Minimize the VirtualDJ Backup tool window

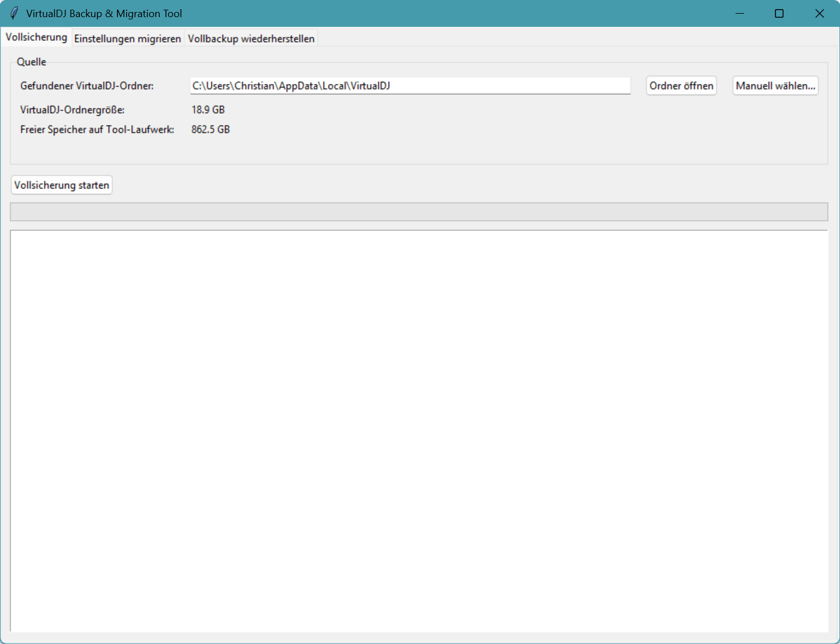click(740, 13)
